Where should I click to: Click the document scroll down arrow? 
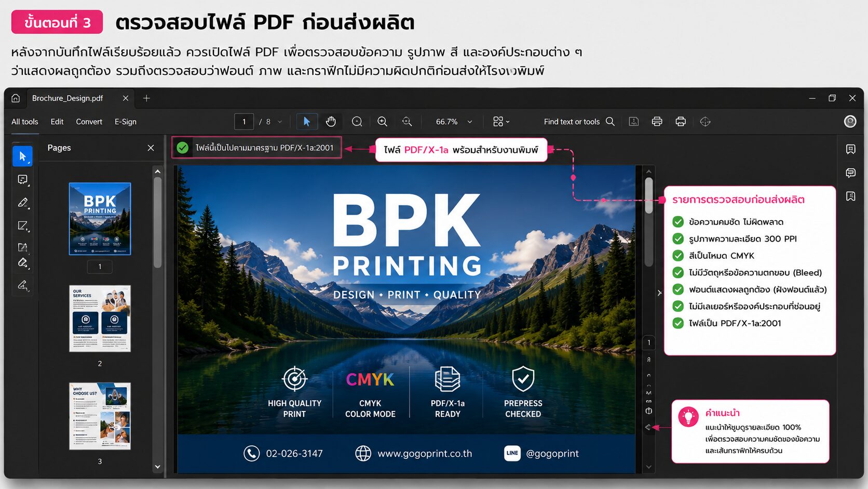(x=648, y=467)
